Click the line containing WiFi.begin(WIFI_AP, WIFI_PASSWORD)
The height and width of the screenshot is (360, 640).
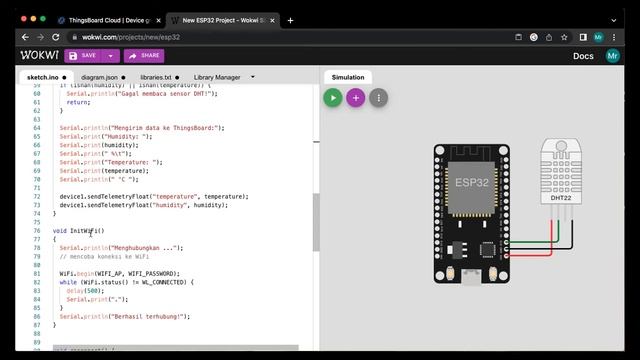tap(120, 273)
